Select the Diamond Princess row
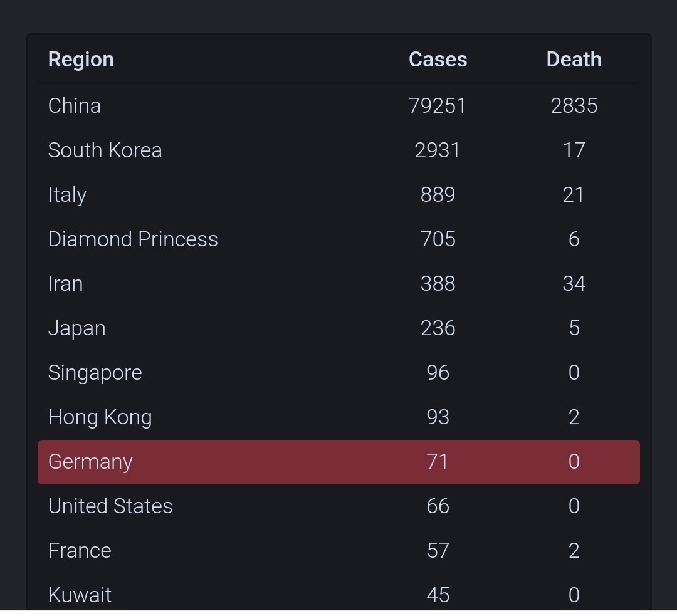 pyautogui.click(x=338, y=239)
